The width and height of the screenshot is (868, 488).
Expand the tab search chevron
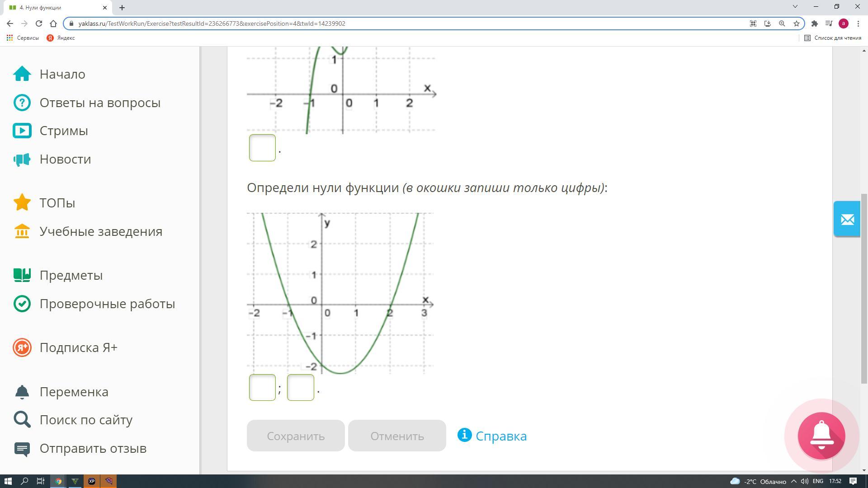795,7
